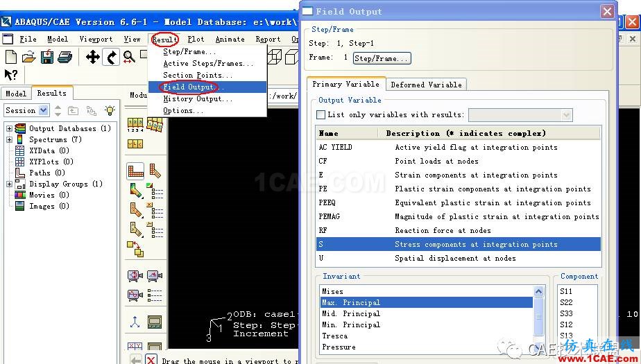This screenshot has width=641, height=364.
Task: Click the context help pointer icon
Action: click(x=11, y=75)
